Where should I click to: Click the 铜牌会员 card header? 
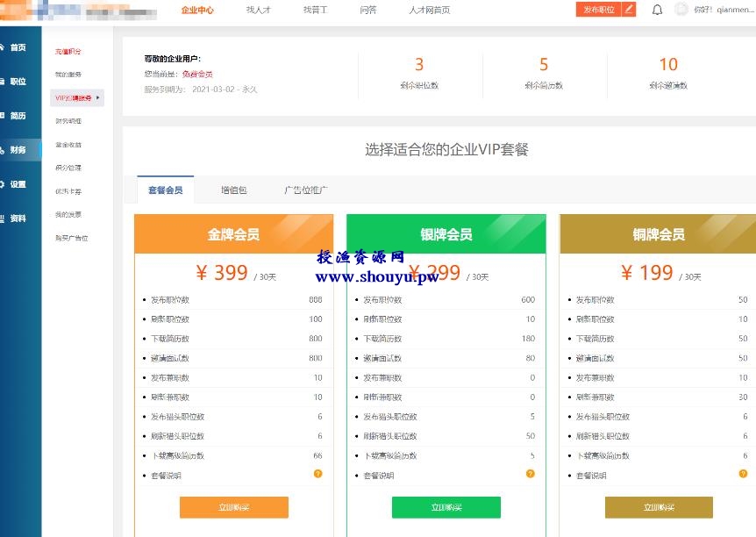click(658, 234)
